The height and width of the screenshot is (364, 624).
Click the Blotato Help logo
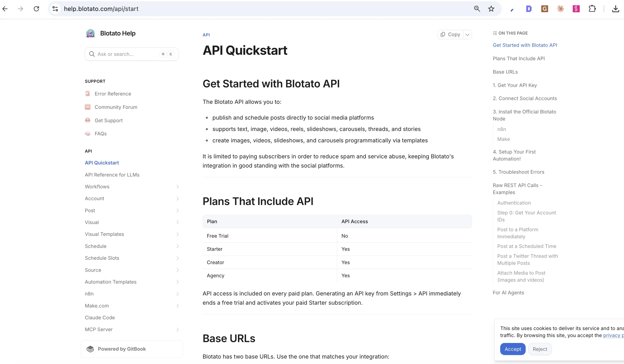tap(90, 33)
